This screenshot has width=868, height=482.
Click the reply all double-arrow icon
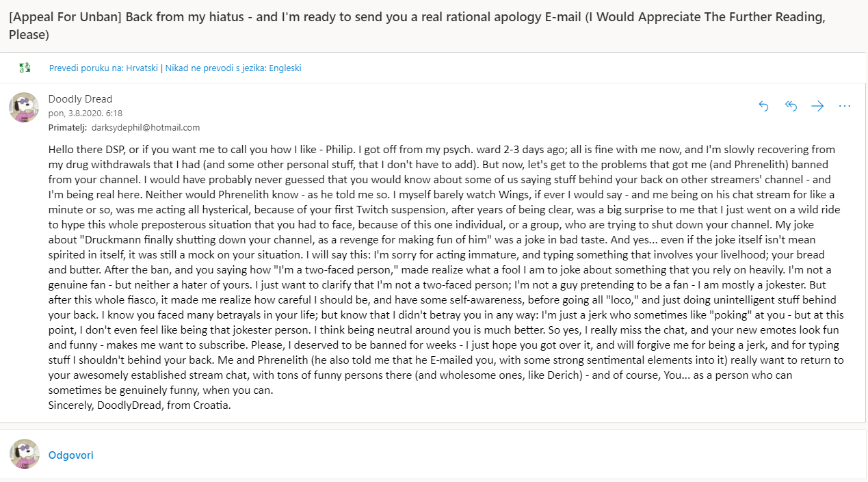(791, 106)
